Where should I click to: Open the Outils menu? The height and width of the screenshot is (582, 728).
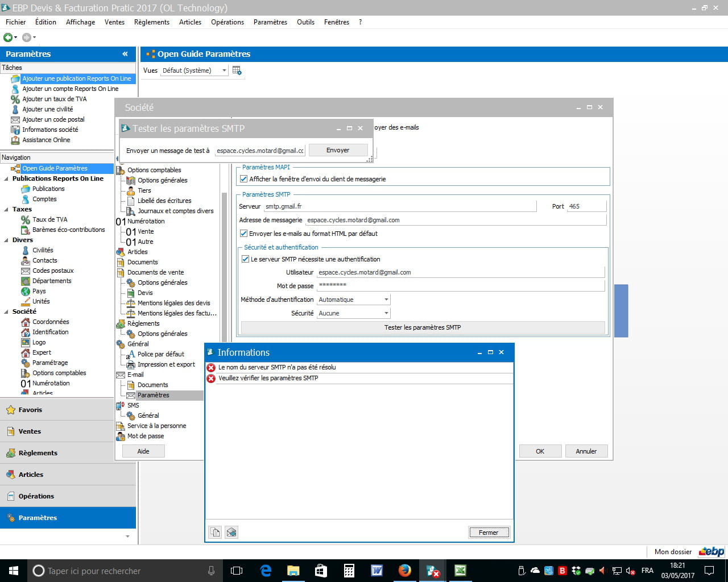point(305,22)
